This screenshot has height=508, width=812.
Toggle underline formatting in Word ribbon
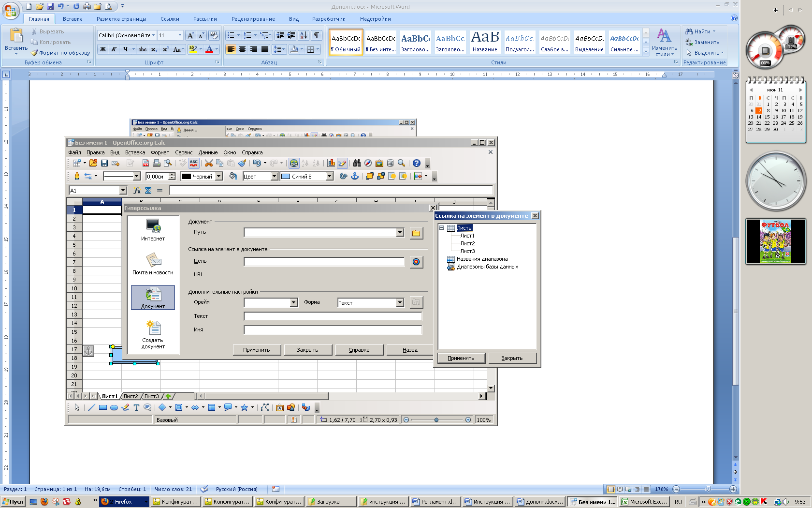[126, 49]
